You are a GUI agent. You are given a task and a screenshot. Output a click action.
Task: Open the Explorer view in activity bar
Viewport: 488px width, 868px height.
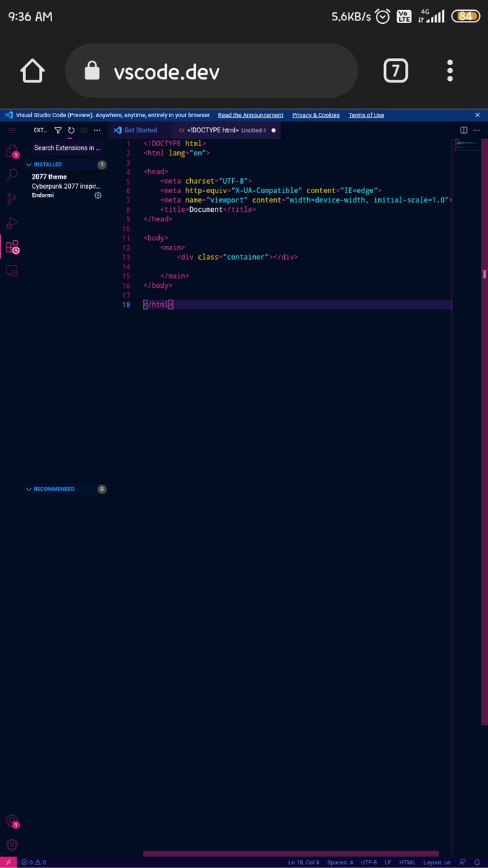(12, 152)
